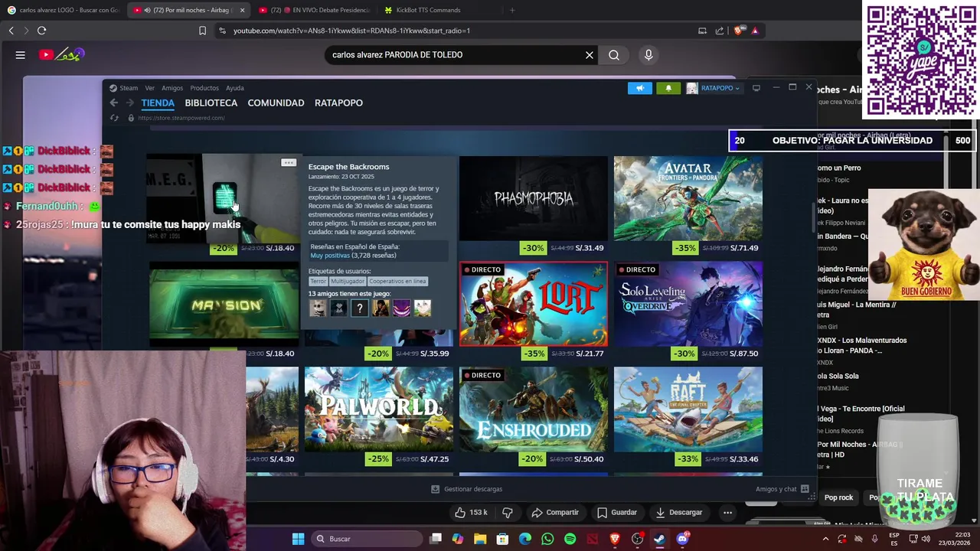Viewport: 980px width, 551px height.
Task: Open options on Escape the Backrooms capsule
Action: click(x=289, y=163)
